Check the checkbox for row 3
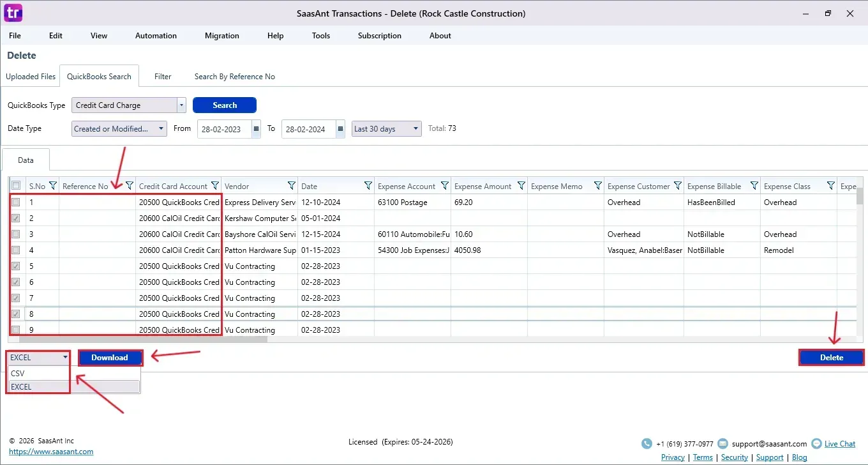This screenshot has height=465, width=868. click(16, 234)
